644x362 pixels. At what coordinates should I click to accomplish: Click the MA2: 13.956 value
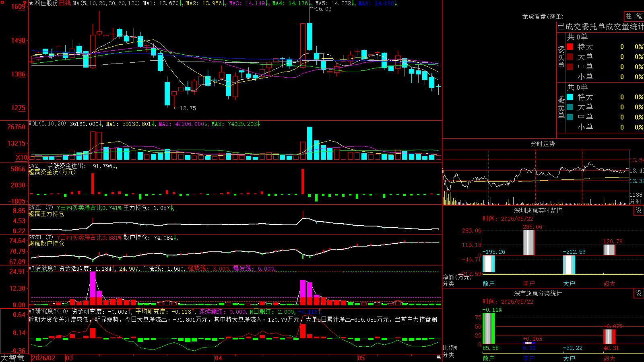(x=204, y=3)
